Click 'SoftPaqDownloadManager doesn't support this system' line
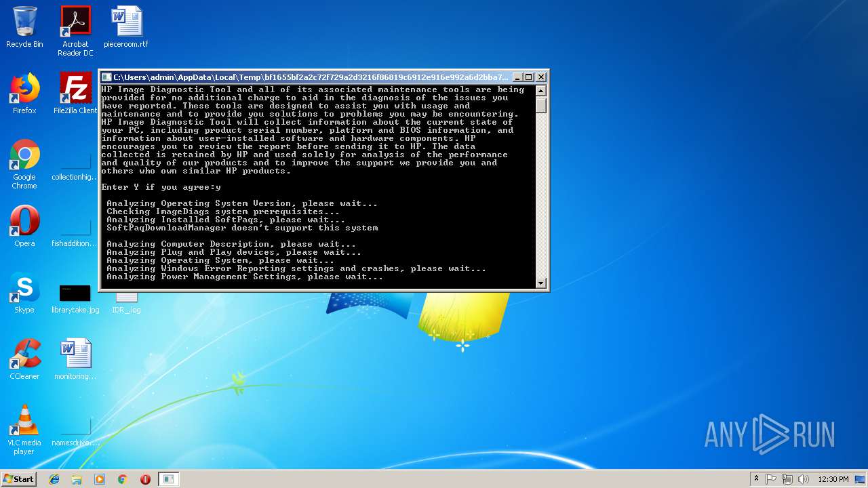Viewport: 868px width, 488px height. click(242, 228)
